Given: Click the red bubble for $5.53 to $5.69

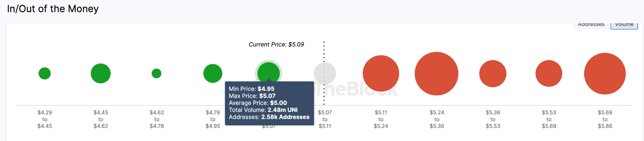Looking at the screenshot, I should [x=549, y=73].
